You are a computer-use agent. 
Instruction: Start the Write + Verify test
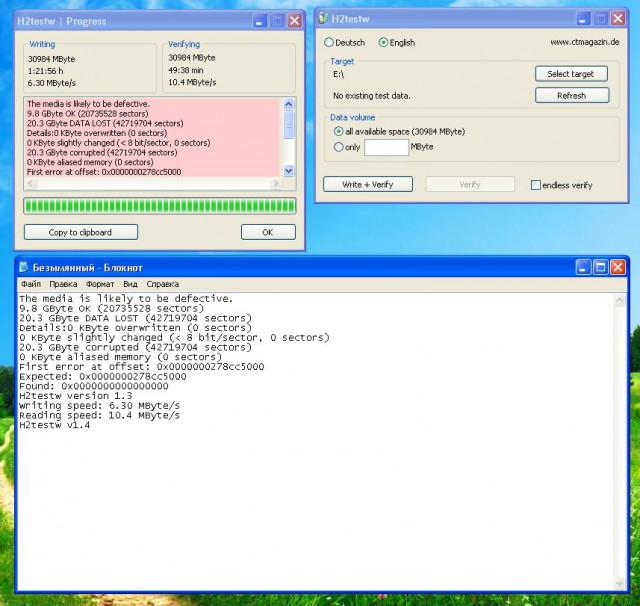point(368,184)
